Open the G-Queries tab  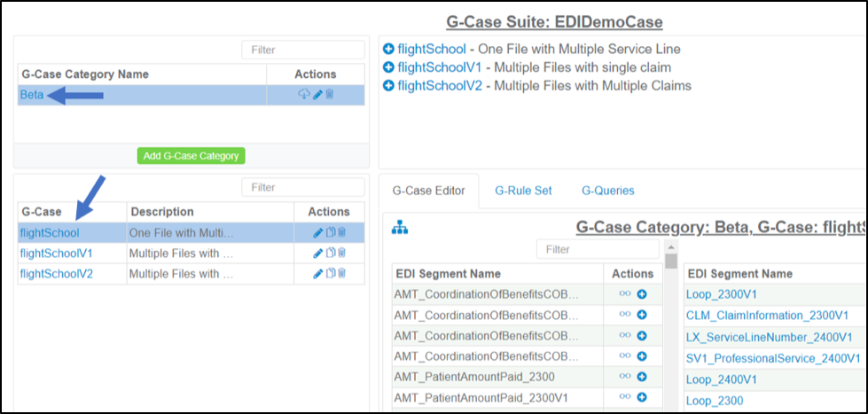(x=608, y=191)
